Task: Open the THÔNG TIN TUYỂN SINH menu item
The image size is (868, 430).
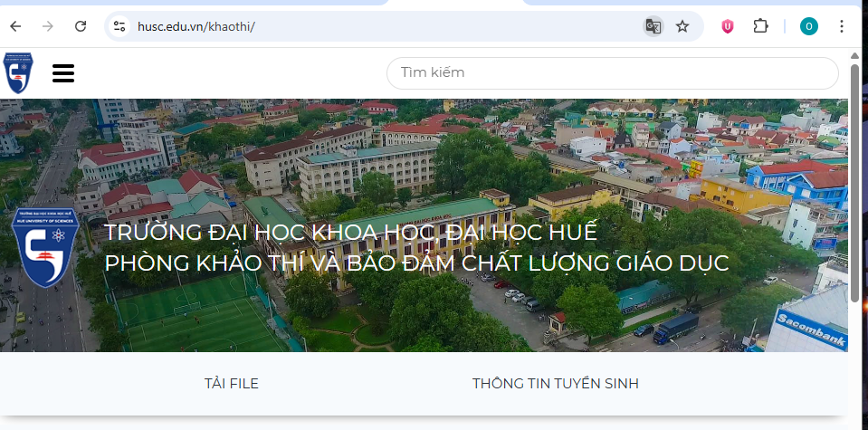Action: [x=555, y=384]
